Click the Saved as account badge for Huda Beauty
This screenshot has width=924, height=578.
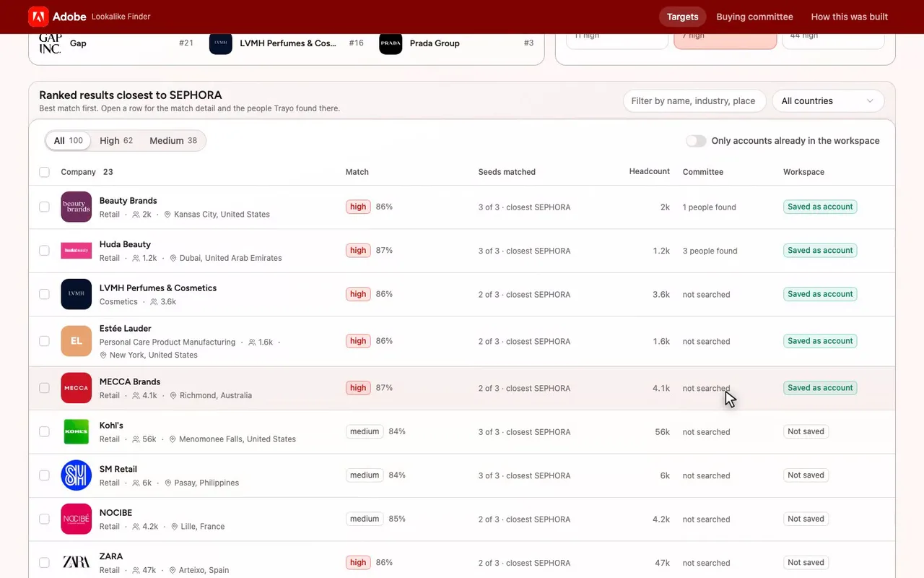point(820,251)
